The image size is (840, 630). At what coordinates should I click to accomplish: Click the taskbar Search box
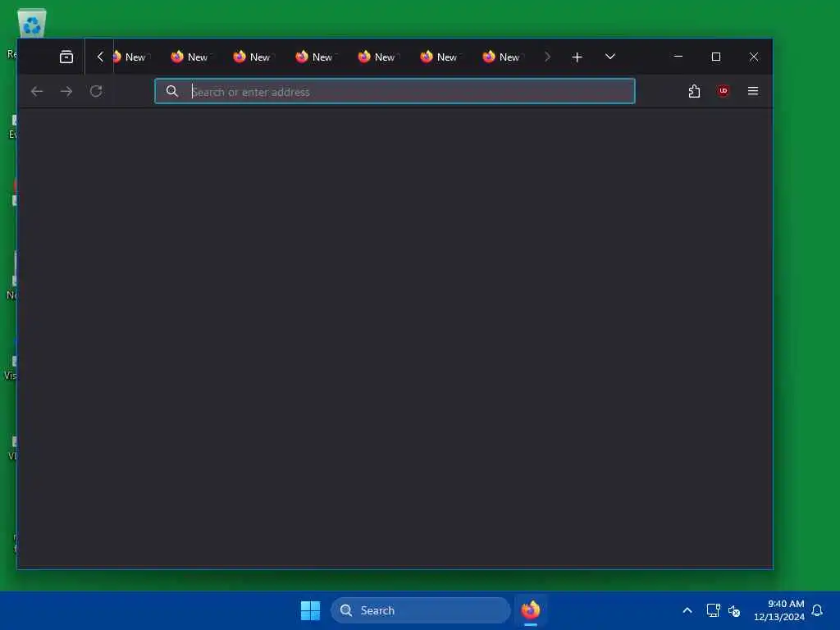pyautogui.click(x=421, y=610)
